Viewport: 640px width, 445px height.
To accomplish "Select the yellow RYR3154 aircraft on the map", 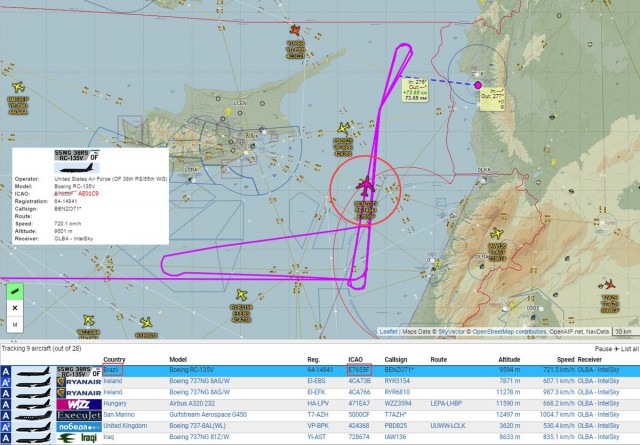I will (x=241, y=295).
